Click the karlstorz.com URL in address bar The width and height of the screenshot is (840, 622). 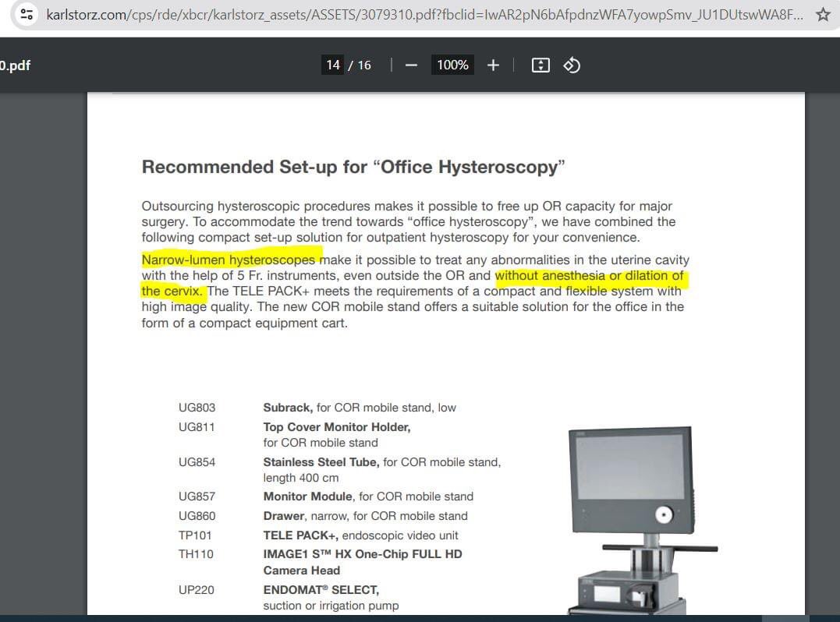pyautogui.click(x=425, y=15)
